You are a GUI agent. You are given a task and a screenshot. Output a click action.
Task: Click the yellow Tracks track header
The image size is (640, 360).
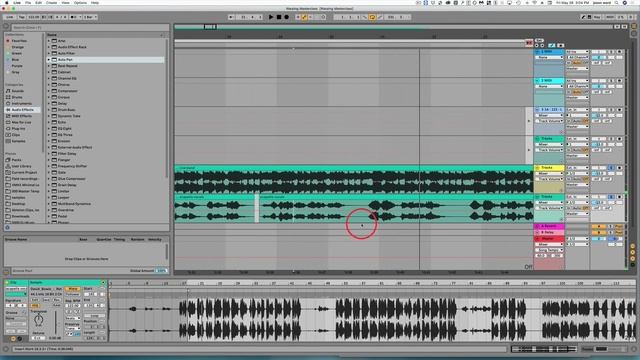(549, 168)
